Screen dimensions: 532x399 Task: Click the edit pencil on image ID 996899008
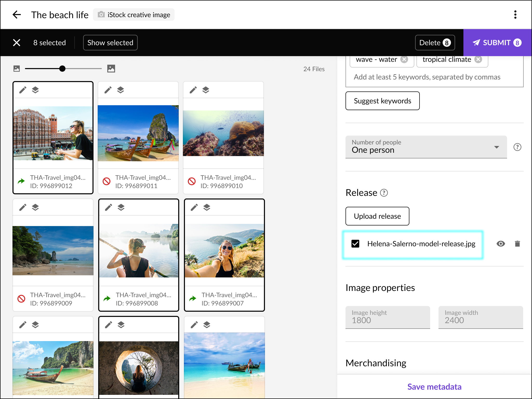tap(109, 207)
